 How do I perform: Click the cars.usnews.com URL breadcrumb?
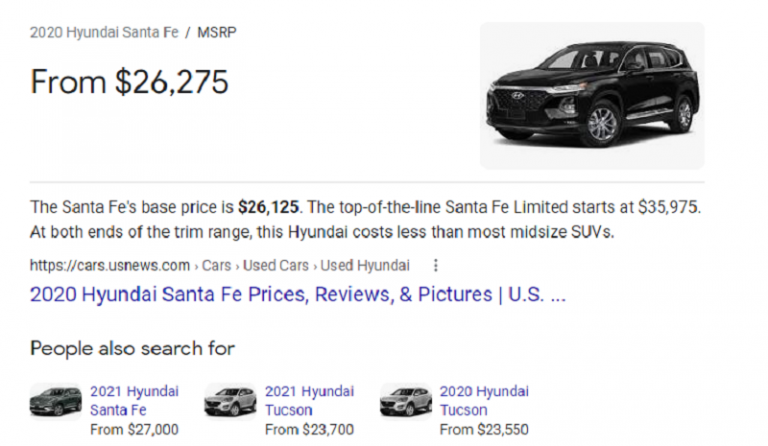click(x=110, y=265)
